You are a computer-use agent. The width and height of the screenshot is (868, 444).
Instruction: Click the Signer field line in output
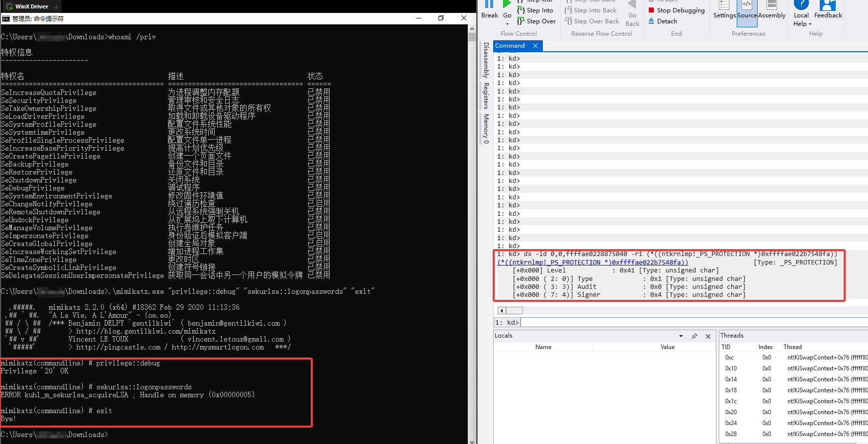[x=629, y=295]
